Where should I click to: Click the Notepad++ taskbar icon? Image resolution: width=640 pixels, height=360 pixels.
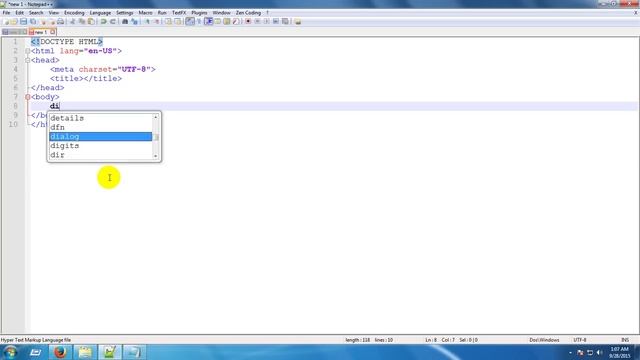[109, 352]
